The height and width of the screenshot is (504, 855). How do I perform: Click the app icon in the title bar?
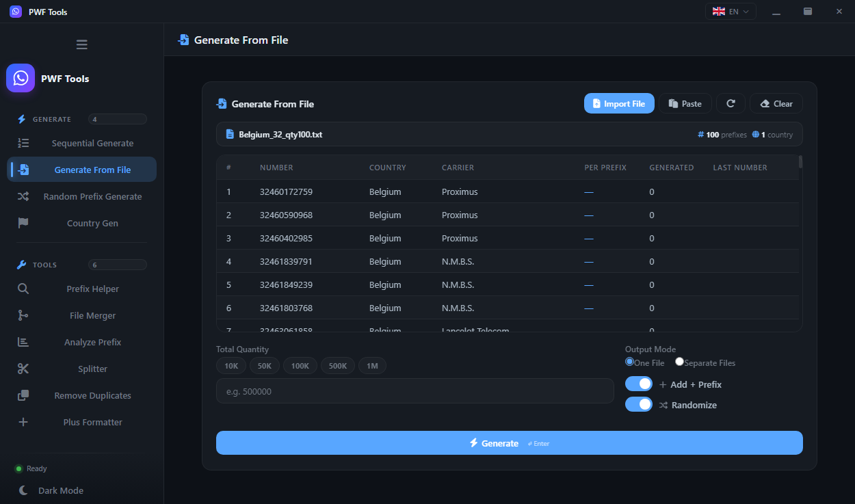[x=16, y=12]
